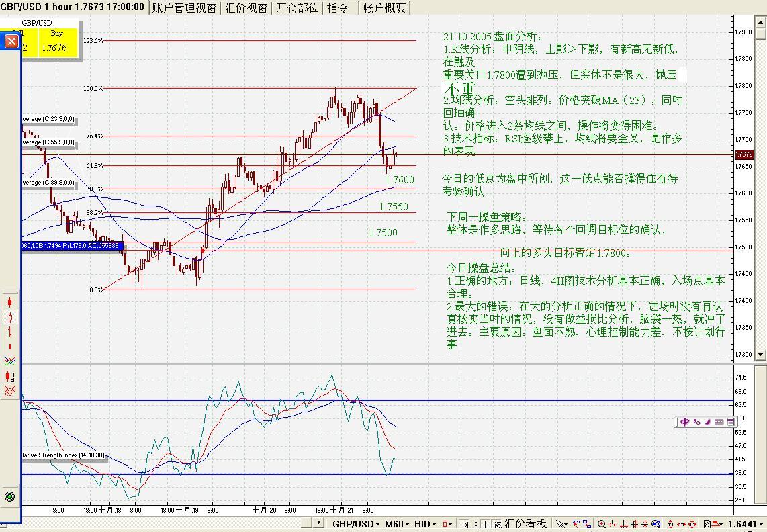
Task: Click the IME Chinese 中 mode icon
Action: click(x=684, y=422)
